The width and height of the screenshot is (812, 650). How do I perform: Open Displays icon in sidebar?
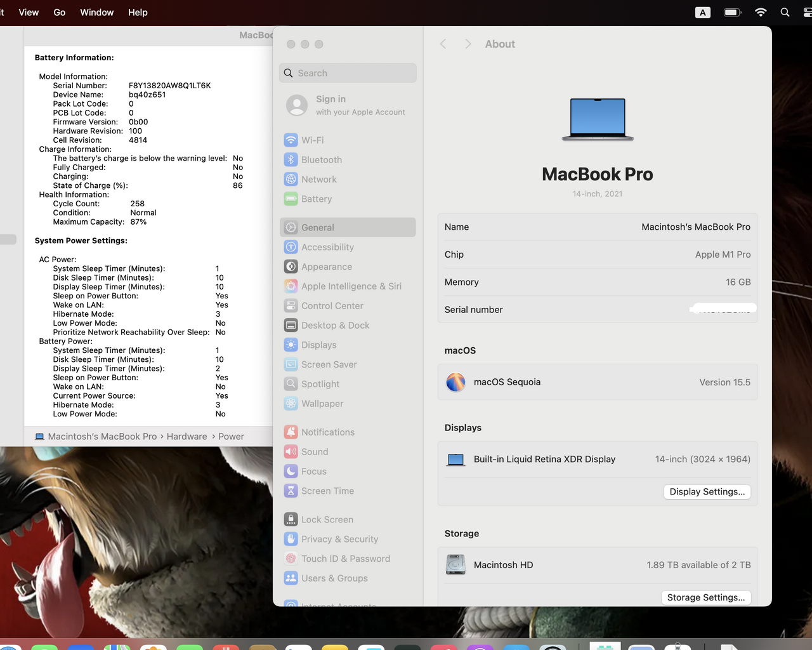coord(291,345)
